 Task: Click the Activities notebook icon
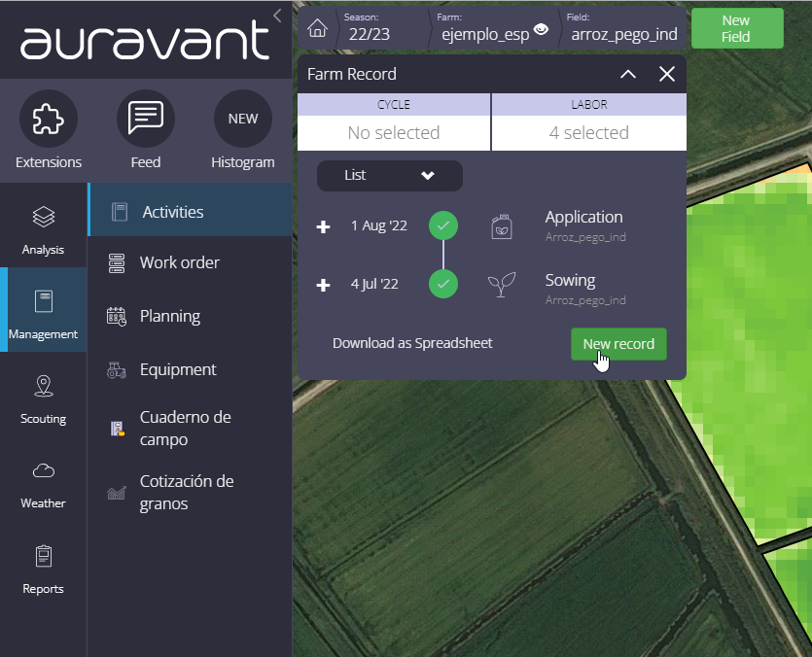120,212
